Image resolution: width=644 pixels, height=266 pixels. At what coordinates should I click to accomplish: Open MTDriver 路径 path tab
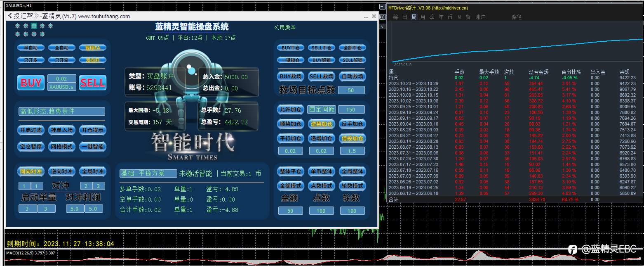(x=517, y=17)
